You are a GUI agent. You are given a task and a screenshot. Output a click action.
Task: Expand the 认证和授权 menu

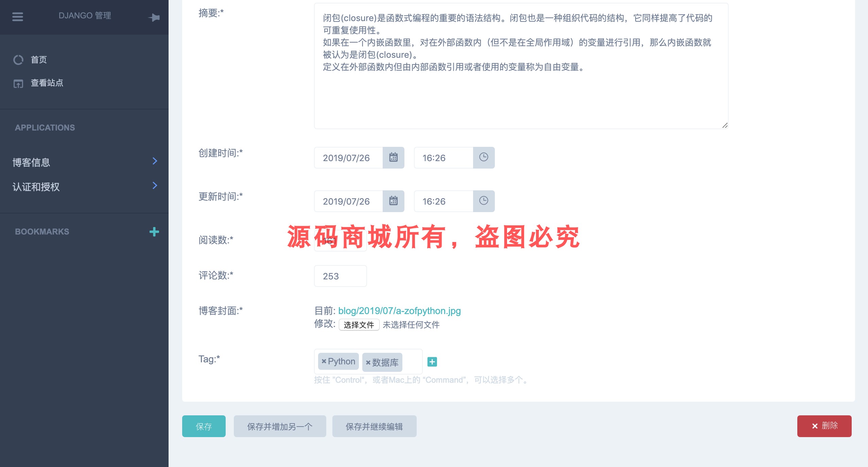coord(84,187)
